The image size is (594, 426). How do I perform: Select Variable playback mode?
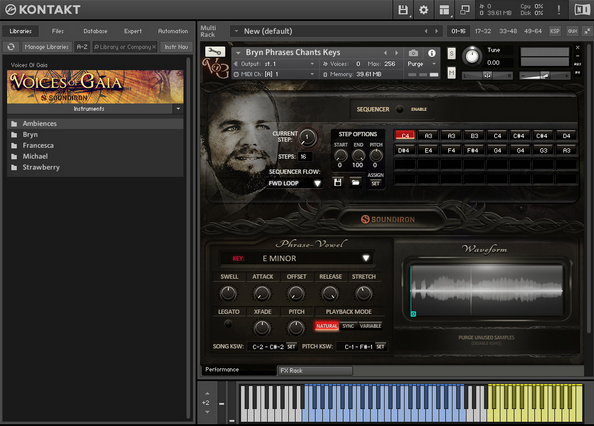(x=370, y=326)
